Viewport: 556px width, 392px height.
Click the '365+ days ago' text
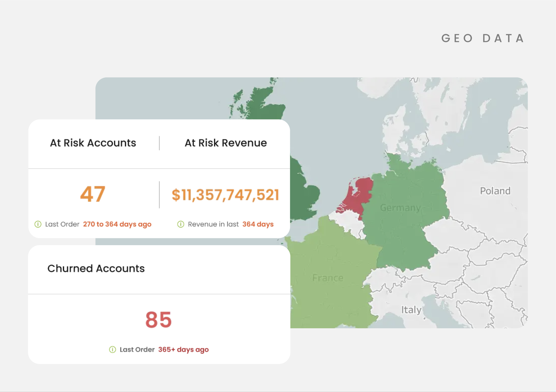(183, 350)
